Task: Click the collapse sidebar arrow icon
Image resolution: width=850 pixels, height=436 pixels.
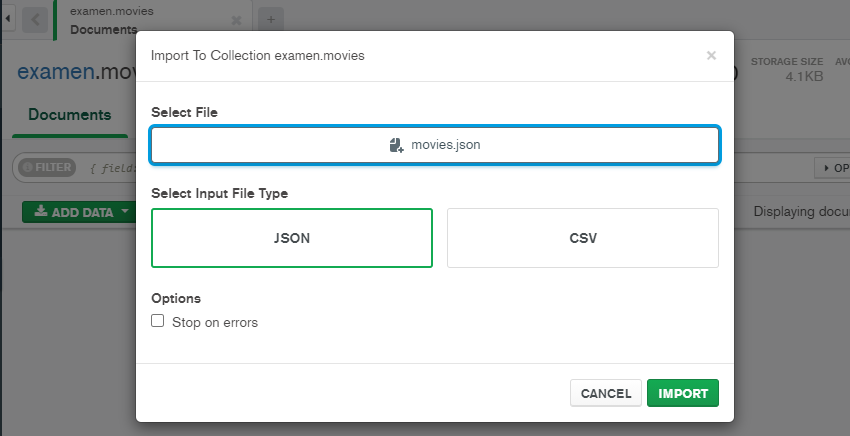Action: pos(8,18)
